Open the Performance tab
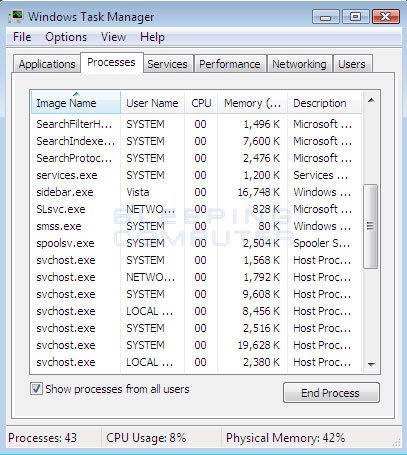407x455 pixels. [230, 64]
